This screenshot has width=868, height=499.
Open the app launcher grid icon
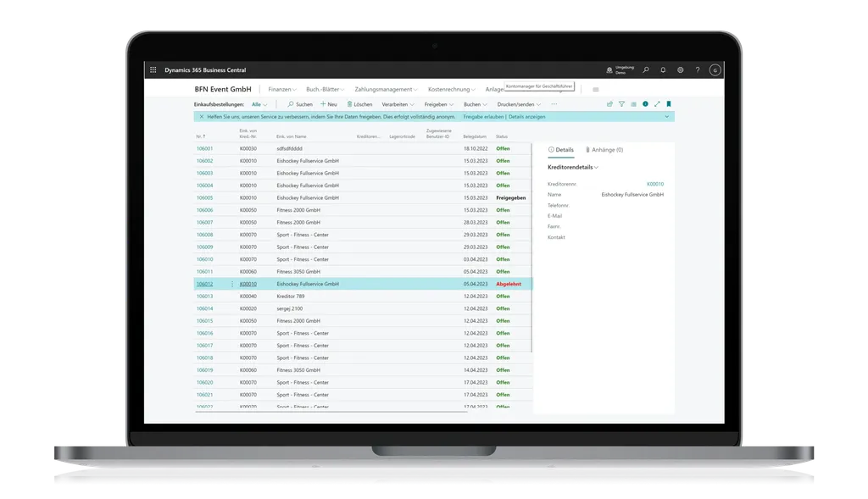[x=153, y=70]
